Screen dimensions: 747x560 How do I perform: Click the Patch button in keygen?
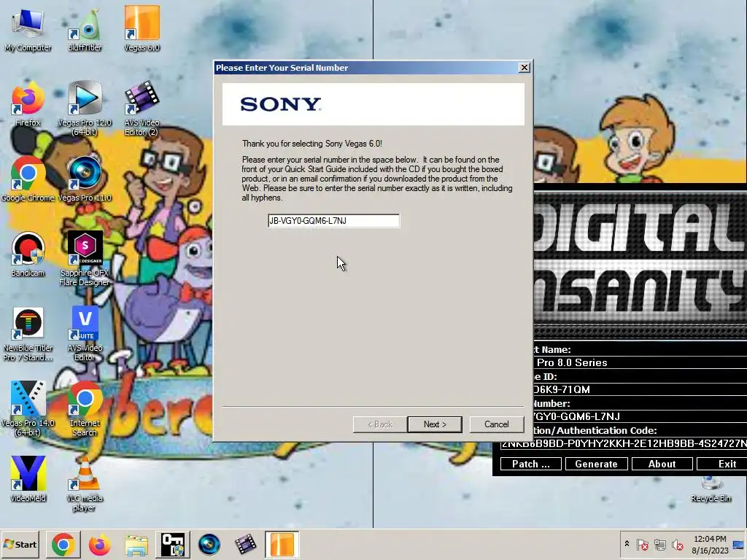click(x=531, y=464)
